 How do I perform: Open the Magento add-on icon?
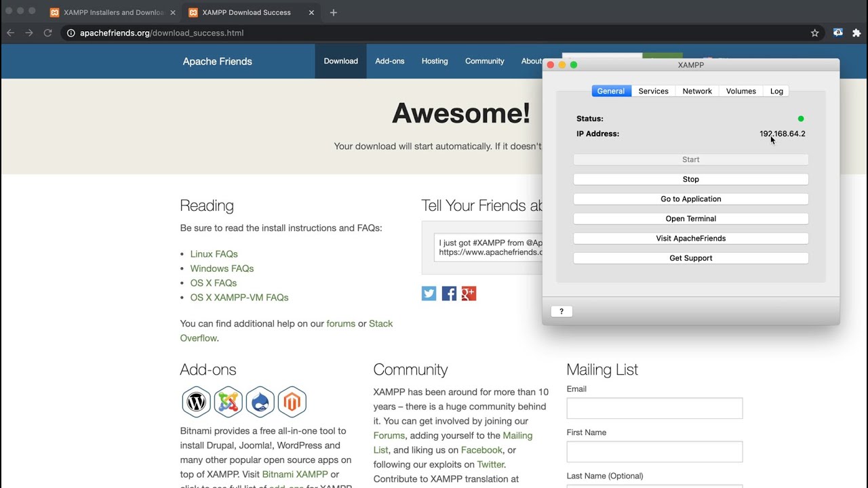[292, 402]
